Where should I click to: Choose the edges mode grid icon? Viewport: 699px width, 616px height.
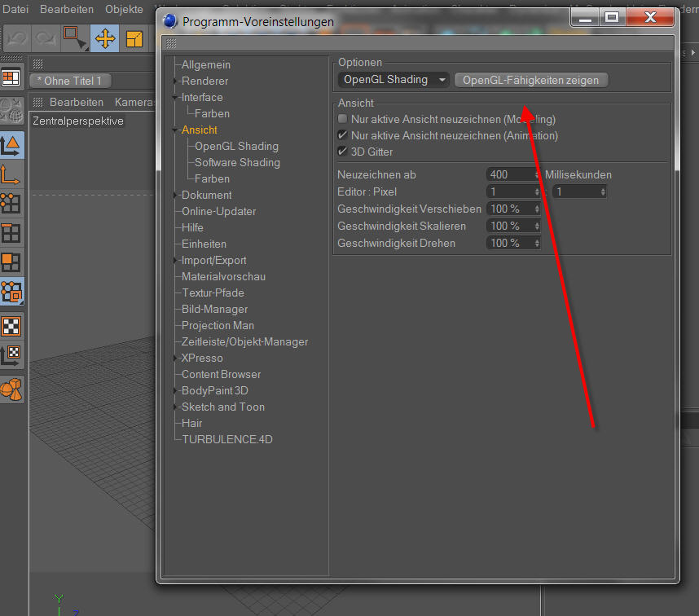(x=11, y=233)
